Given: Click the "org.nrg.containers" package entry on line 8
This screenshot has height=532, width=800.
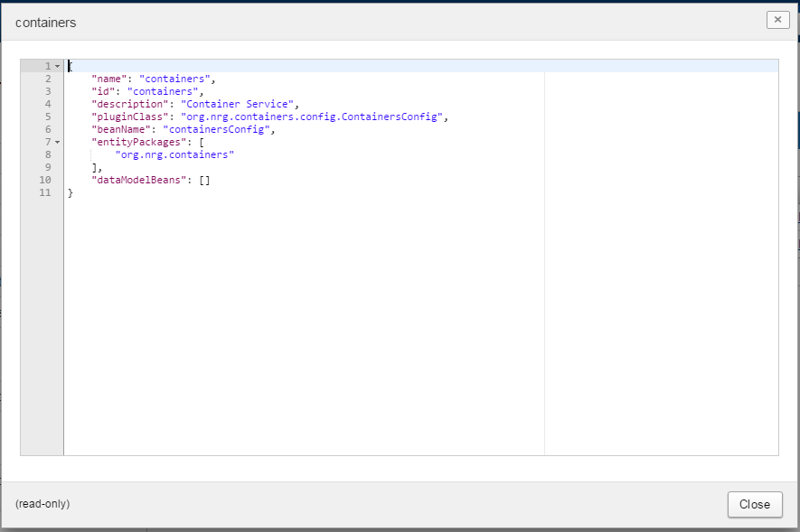Looking at the screenshot, I should 174,154.
